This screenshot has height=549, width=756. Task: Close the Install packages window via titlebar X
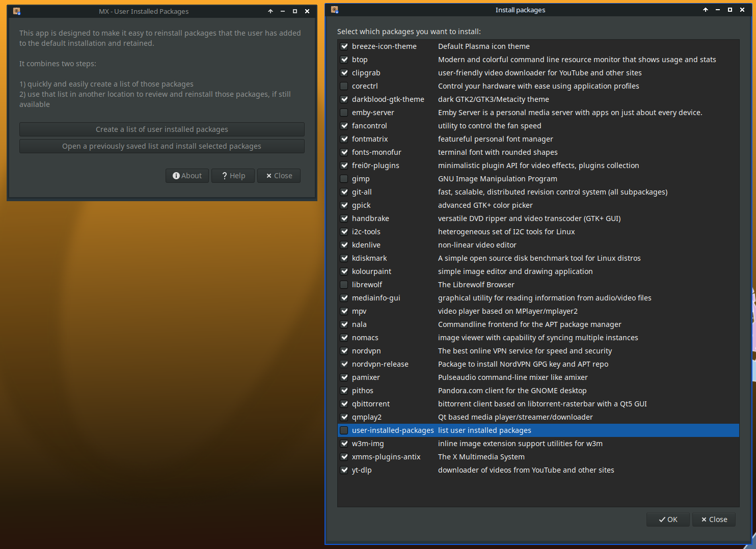(742, 10)
